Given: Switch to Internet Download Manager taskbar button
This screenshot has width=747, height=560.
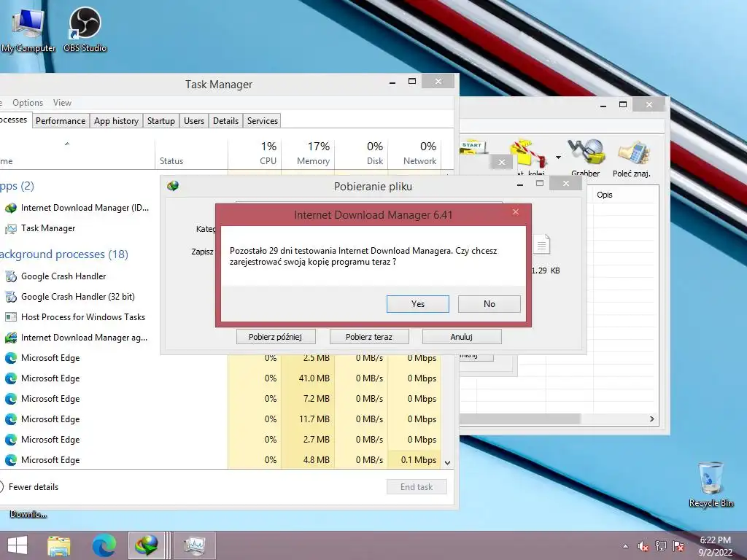Looking at the screenshot, I should (x=147, y=545).
